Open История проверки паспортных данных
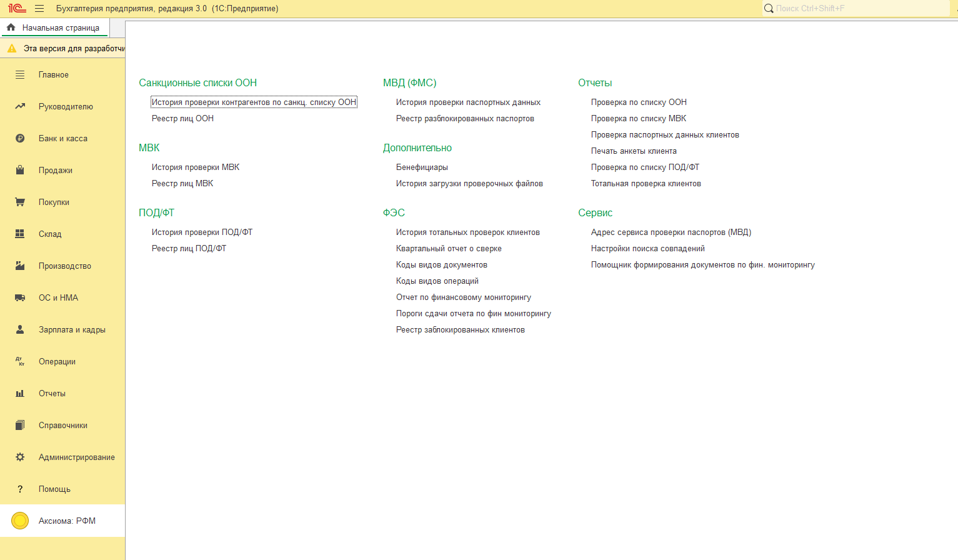Image resolution: width=958 pixels, height=560 pixels. tap(468, 102)
